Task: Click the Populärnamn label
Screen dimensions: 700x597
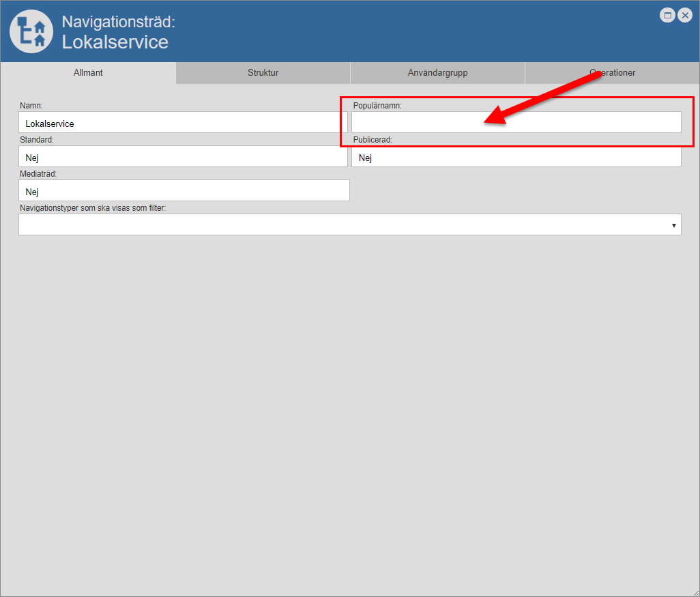Action: [x=377, y=106]
